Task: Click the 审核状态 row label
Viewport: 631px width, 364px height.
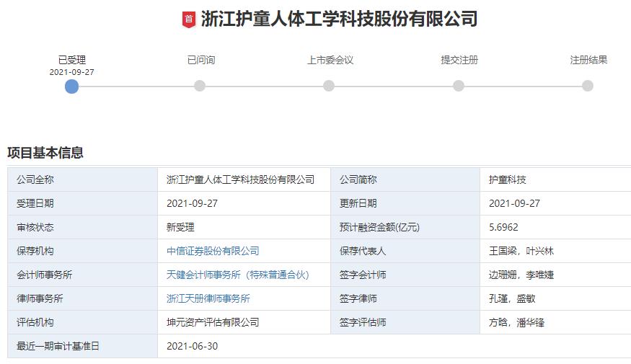Action: click(x=82, y=227)
